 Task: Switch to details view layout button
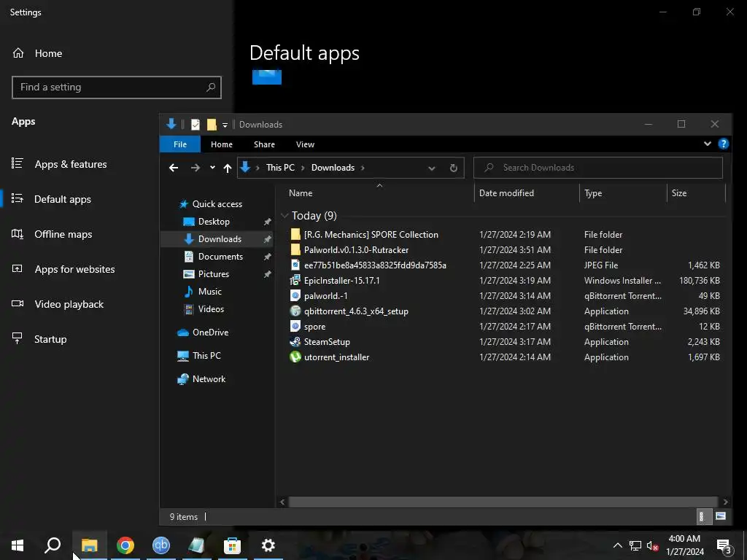point(703,516)
